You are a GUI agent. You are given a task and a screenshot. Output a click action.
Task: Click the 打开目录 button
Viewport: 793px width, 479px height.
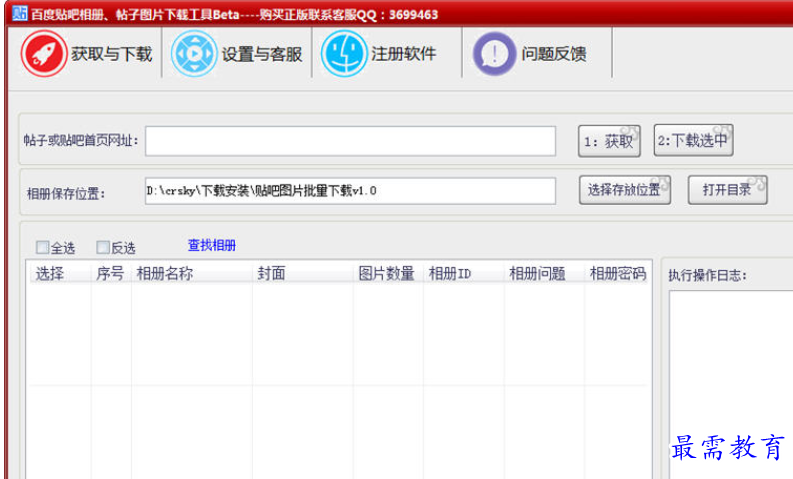click(x=727, y=190)
